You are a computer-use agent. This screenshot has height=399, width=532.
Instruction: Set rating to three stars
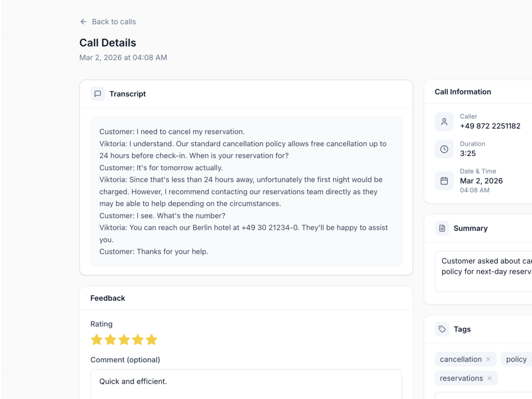point(124,340)
